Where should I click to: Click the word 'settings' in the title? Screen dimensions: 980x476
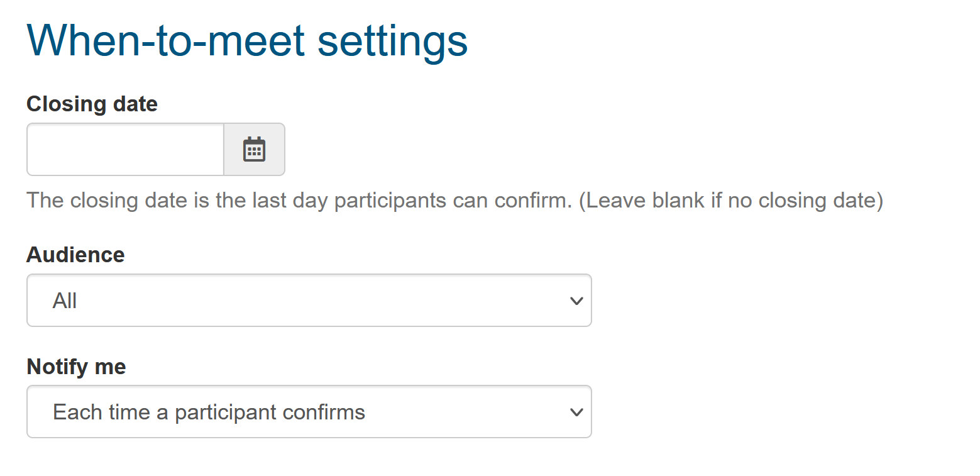392,40
